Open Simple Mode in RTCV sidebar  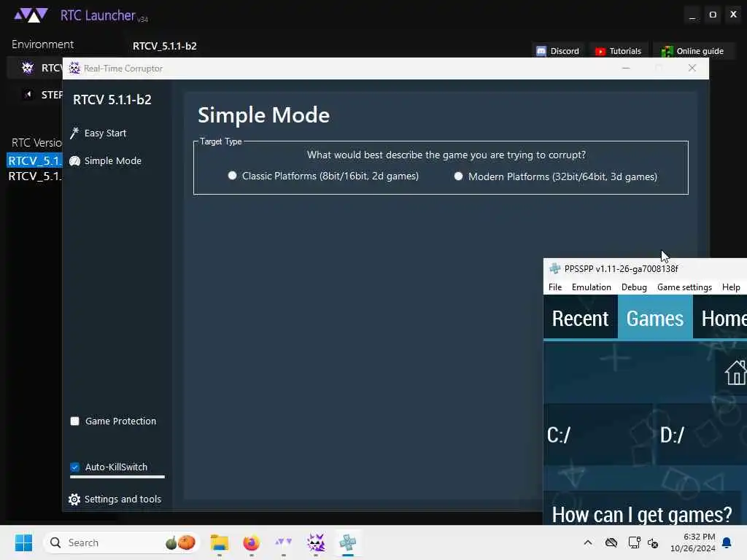[x=106, y=161]
